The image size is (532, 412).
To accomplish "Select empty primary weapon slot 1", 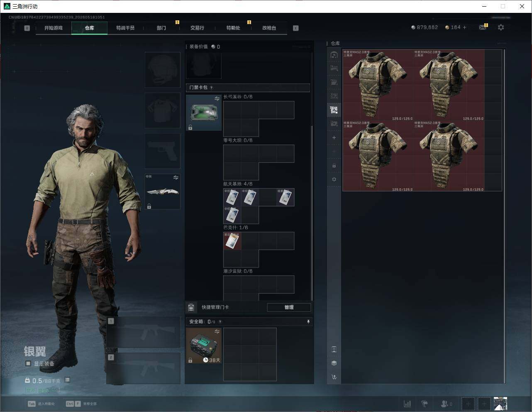I will pyautogui.click(x=144, y=332).
